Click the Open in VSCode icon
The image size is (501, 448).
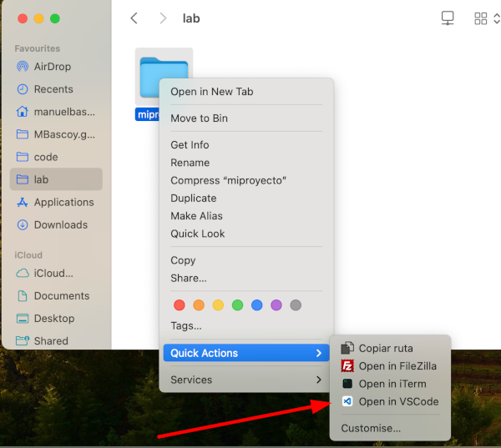[x=347, y=401]
